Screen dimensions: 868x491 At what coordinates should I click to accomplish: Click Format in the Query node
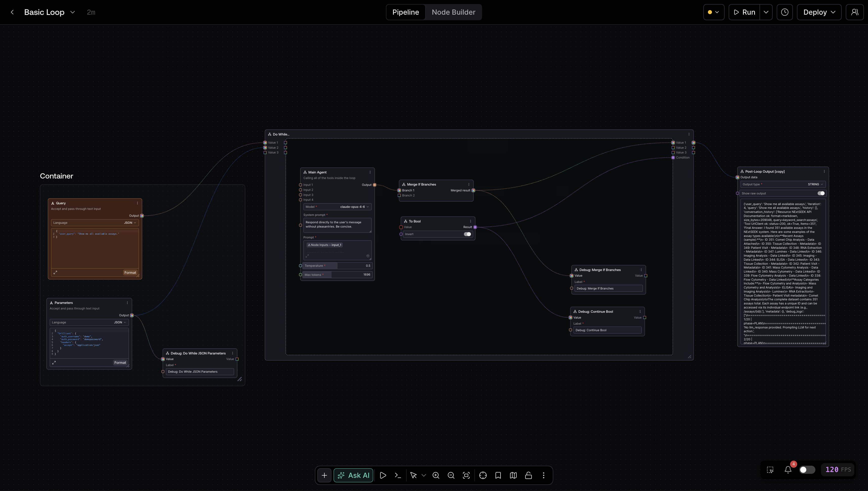pyautogui.click(x=130, y=273)
